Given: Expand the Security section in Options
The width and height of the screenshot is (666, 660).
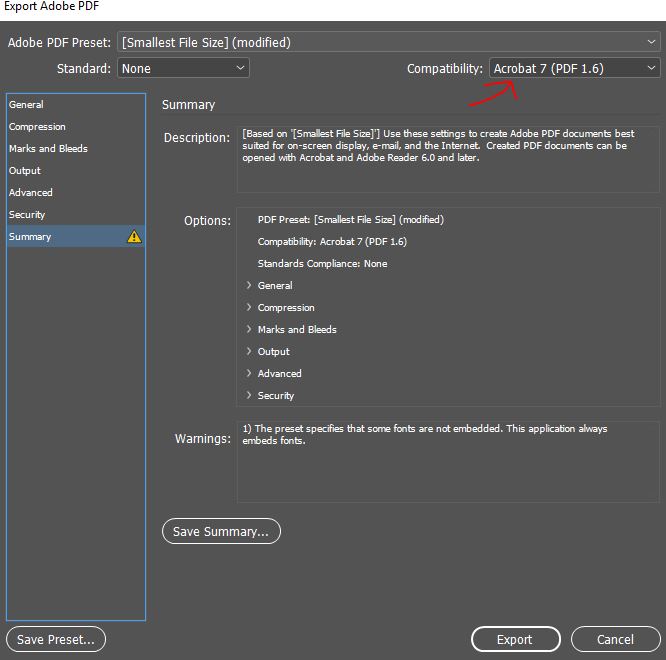Looking at the screenshot, I should tap(248, 395).
